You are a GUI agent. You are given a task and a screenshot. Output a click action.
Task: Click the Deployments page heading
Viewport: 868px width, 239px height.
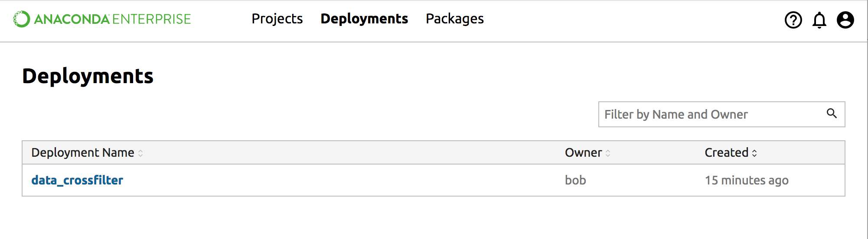tap(88, 76)
